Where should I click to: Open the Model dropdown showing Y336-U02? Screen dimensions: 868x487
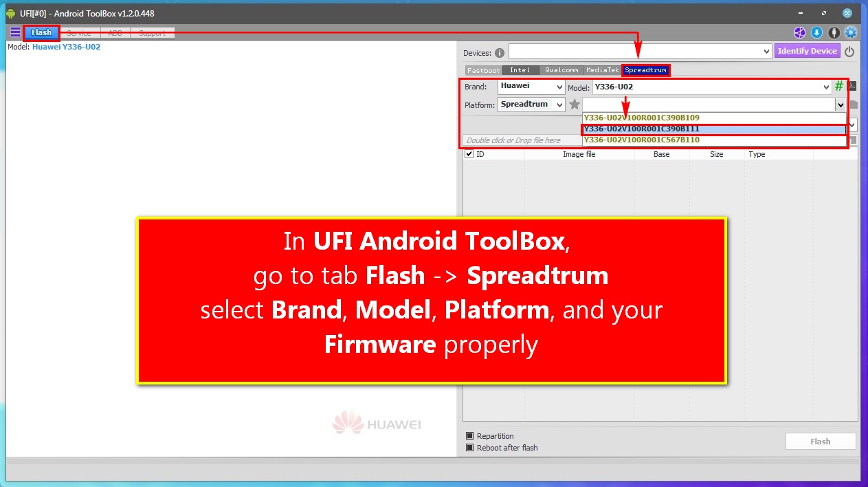(826, 87)
